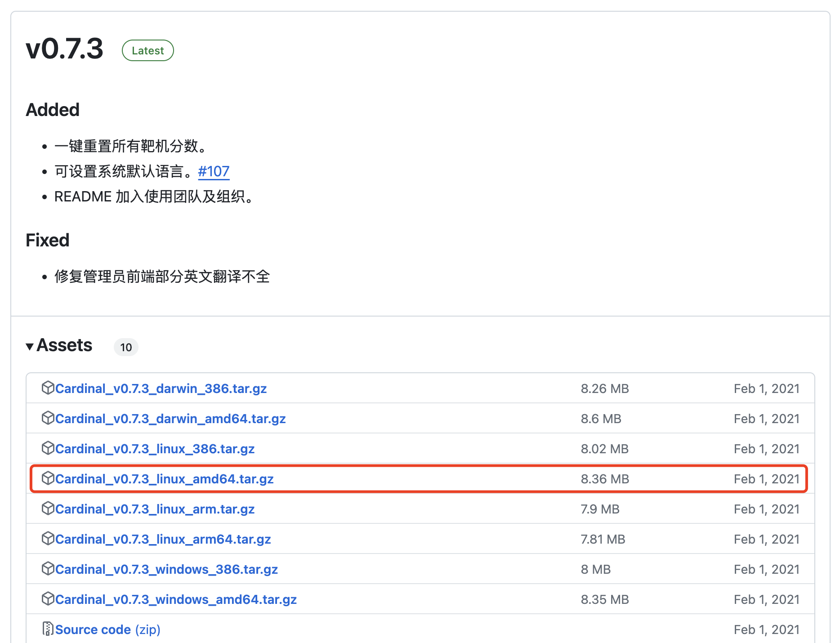Screen dimensions: 840x643
Task: Download Cardinal_v0.7.3_linux_386.tar.gz
Action: (x=155, y=449)
